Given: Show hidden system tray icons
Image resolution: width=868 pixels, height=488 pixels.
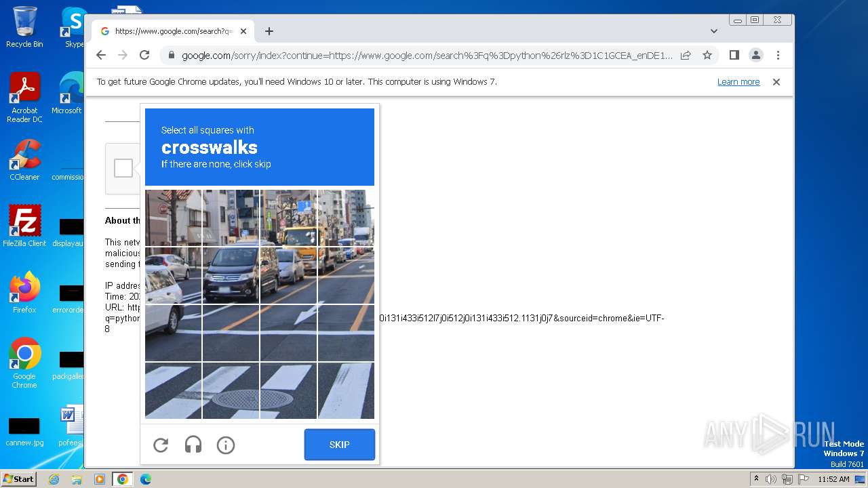Looking at the screenshot, I should point(756,479).
